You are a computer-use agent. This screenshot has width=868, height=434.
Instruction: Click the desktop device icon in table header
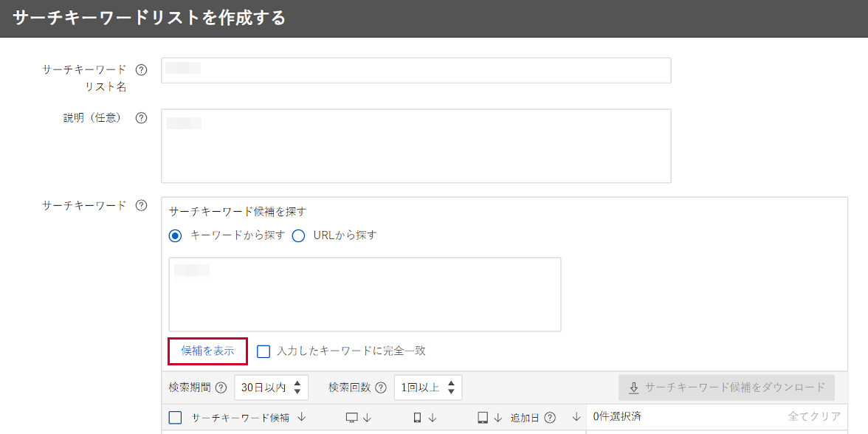point(352,416)
